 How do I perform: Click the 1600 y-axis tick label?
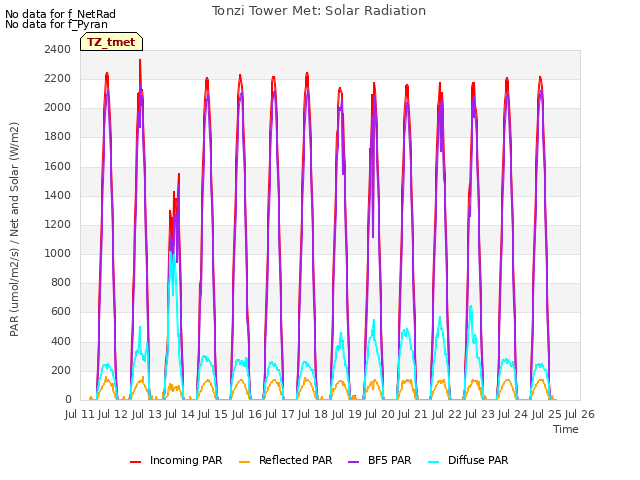tap(58, 166)
